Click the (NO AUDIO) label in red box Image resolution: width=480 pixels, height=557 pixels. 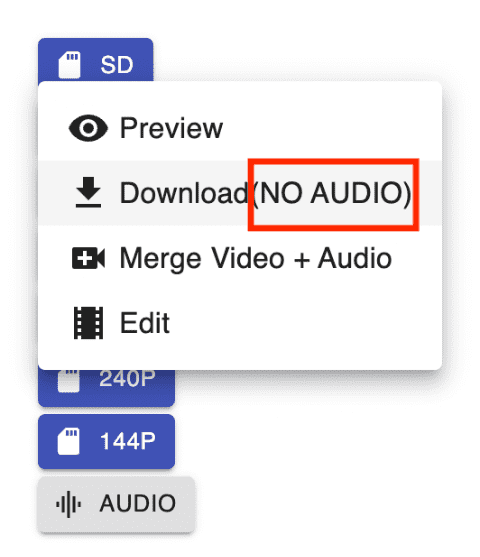(333, 193)
